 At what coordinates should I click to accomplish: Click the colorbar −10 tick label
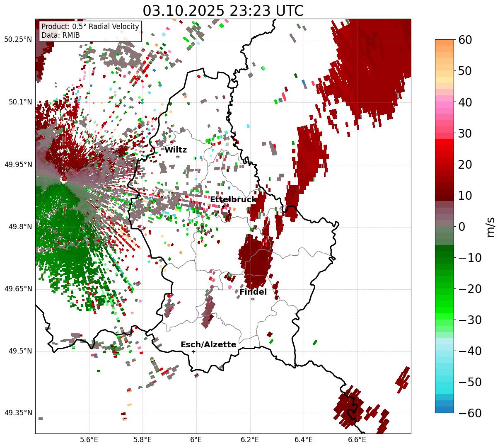coord(470,257)
